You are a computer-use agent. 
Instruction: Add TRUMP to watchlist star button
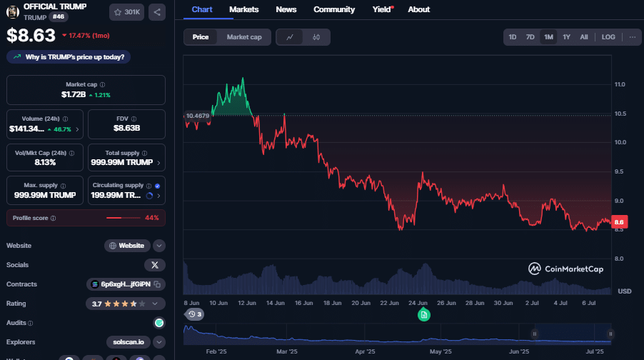pyautogui.click(x=126, y=12)
